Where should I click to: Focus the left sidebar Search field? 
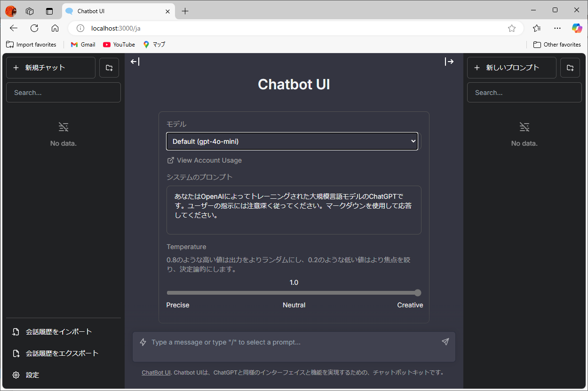[x=64, y=93]
